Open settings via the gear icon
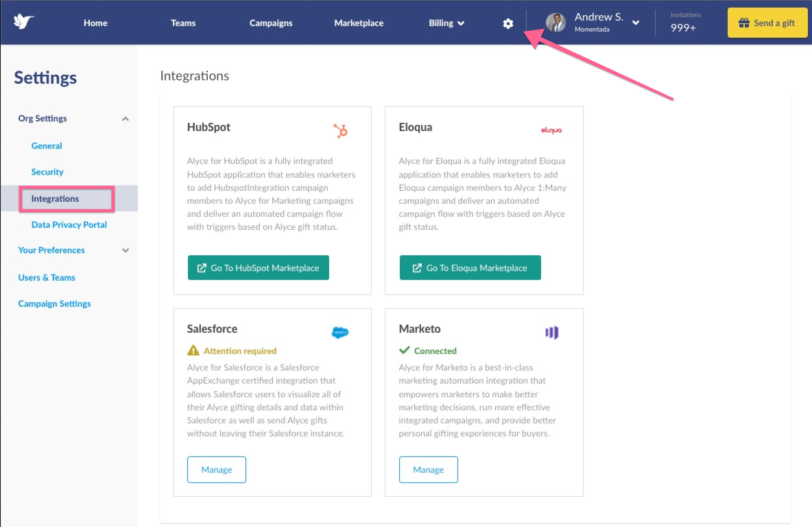Viewport: 812px width, 527px height. coord(508,23)
